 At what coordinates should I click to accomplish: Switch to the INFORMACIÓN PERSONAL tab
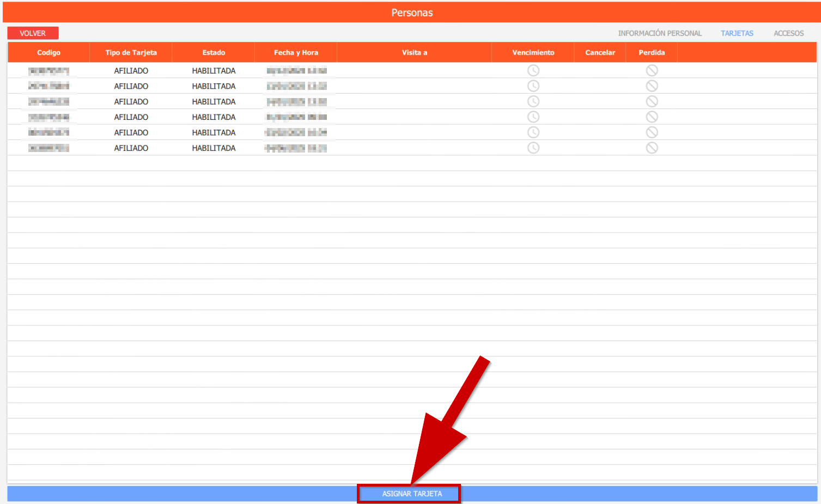point(659,33)
